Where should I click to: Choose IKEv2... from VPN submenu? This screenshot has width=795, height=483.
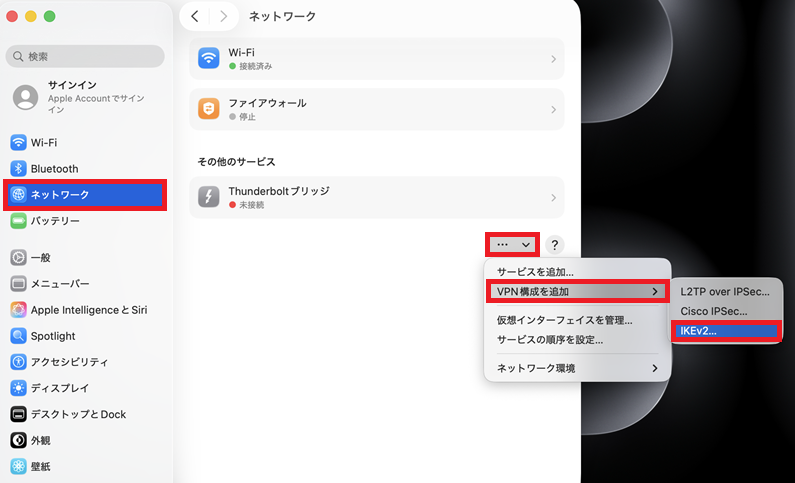(x=725, y=331)
